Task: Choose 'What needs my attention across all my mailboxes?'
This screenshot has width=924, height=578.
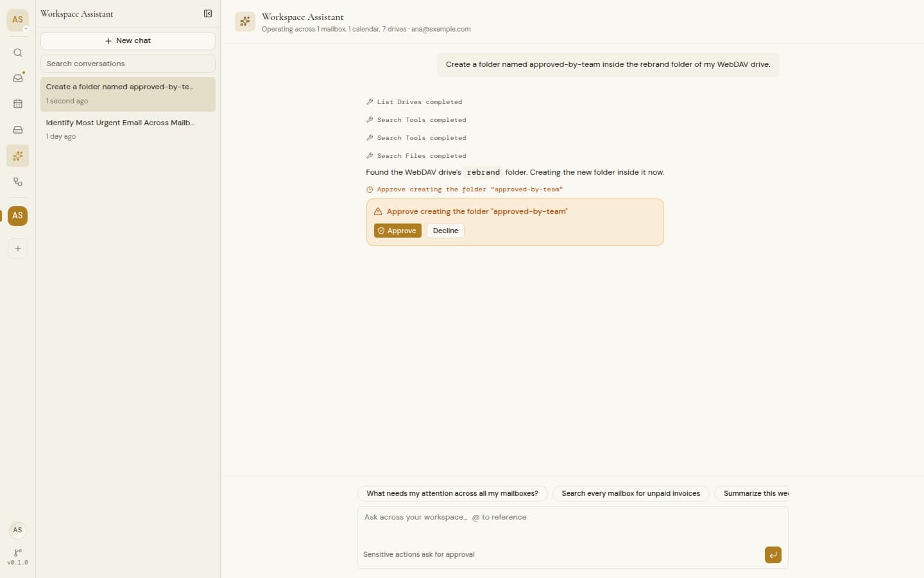Action: click(x=452, y=493)
